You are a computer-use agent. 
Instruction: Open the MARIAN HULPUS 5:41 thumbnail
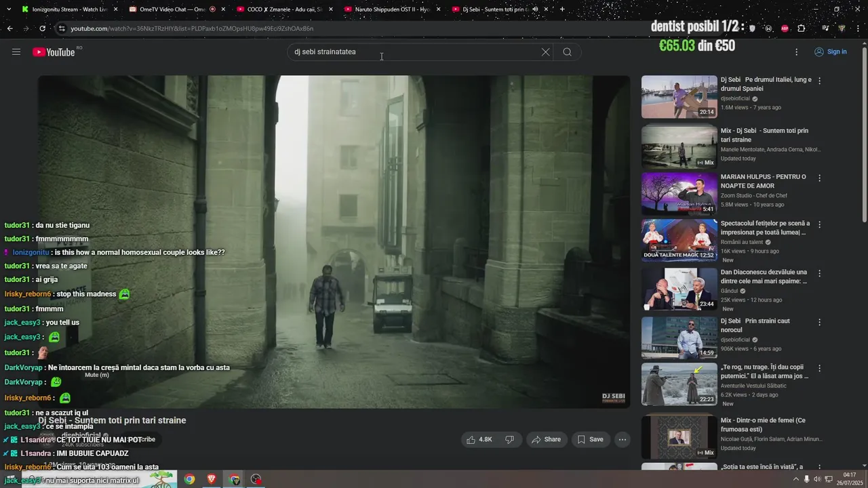(x=679, y=194)
